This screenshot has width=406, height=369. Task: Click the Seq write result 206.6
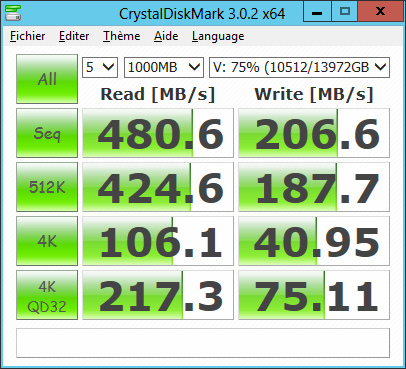[314, 133]
